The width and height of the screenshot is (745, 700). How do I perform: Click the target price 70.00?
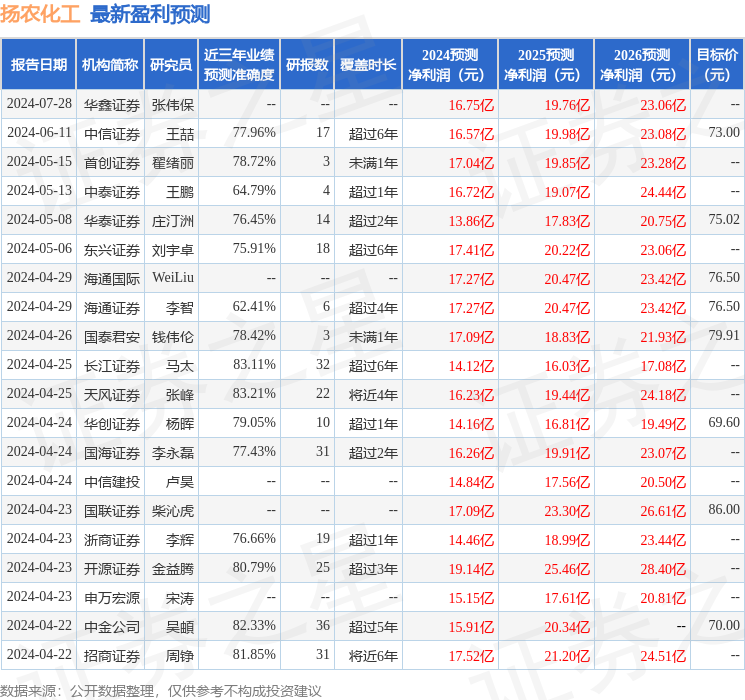(724, 625)
